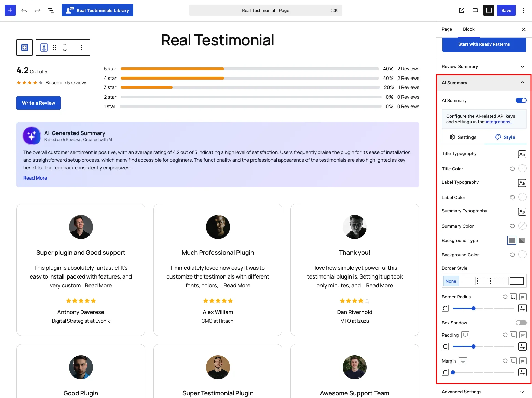The width and height of the screenshot is (532, 398).
Task: View page in new tab icon
Action: [462, 10]
